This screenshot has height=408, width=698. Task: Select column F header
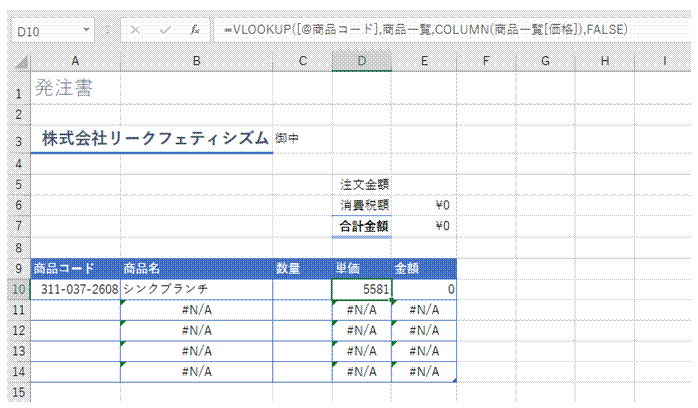(x=486, y=61)
